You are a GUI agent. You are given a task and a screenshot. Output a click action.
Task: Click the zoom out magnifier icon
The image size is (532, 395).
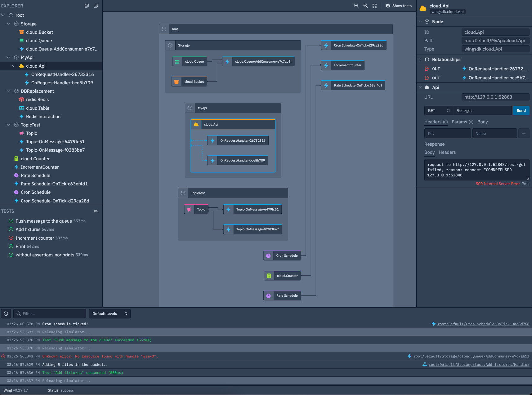click(x=356, y=6)
